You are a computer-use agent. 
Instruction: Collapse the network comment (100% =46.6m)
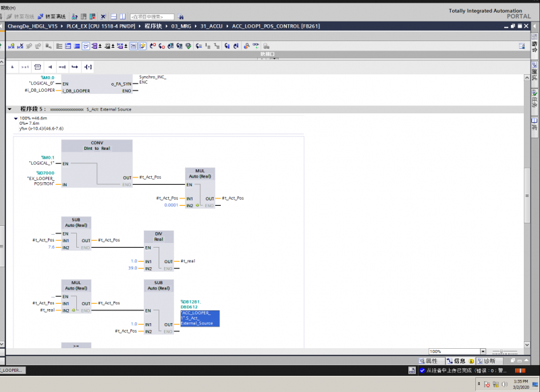16,118
